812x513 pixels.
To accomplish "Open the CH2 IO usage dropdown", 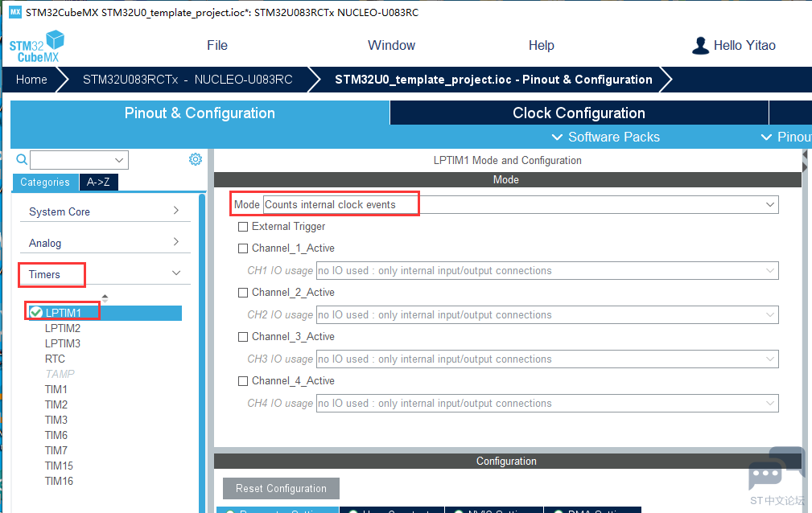I will 770,314.
